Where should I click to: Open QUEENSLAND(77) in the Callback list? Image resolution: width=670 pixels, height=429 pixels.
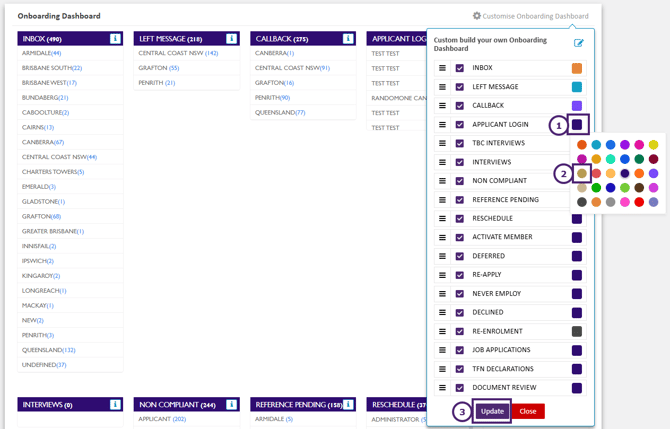tap(280, 112)
